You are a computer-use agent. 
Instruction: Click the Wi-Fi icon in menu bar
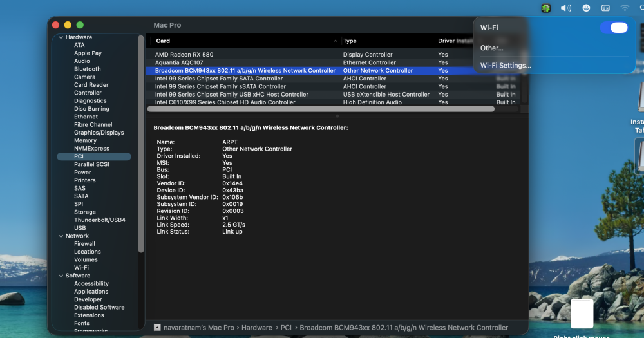pyautogui.click(x=625, y=8)
